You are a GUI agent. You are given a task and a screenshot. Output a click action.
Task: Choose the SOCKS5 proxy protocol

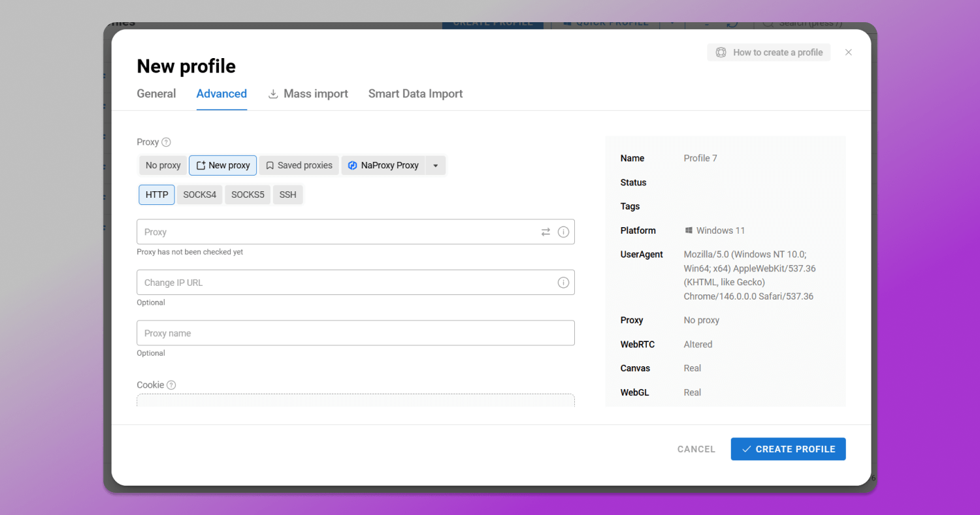(x=248, y=195)
